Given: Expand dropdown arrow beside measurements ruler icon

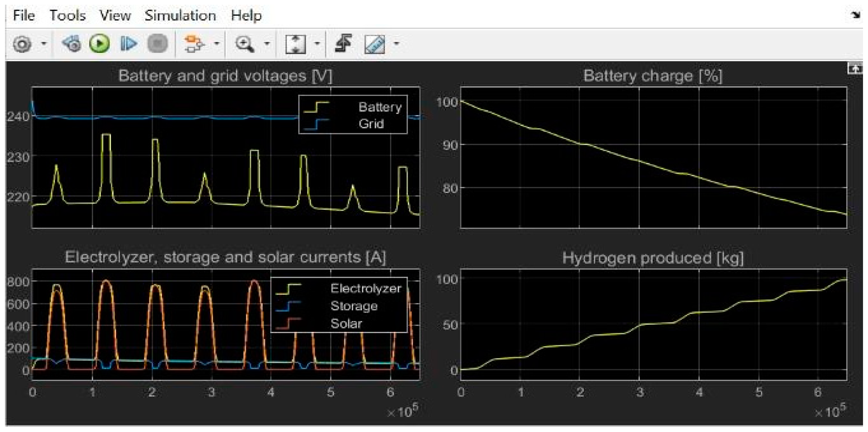Looking at the screenshot, I should pyautogui.click(x=396, y=43).
